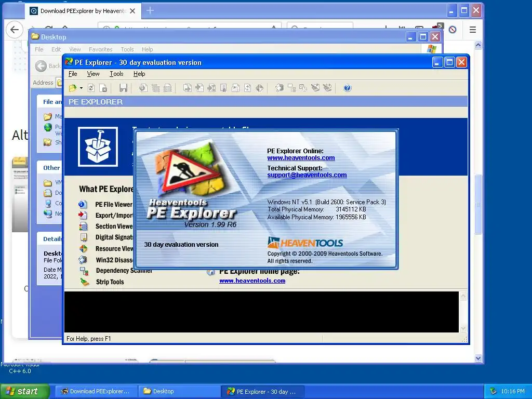Viewport: 532px width, 399px height.
Task: Click the Headers Info toolbar icon
Action: [x=143, y=88]
